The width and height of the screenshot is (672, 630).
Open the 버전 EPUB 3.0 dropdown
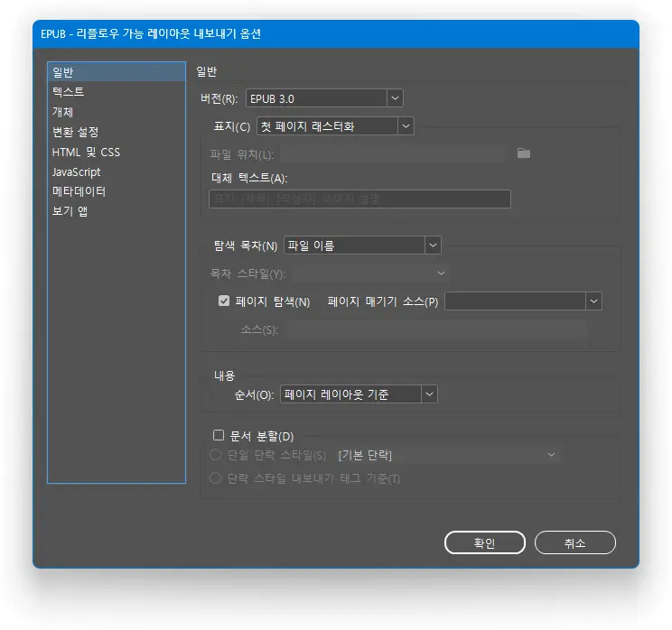coord(324,98)
